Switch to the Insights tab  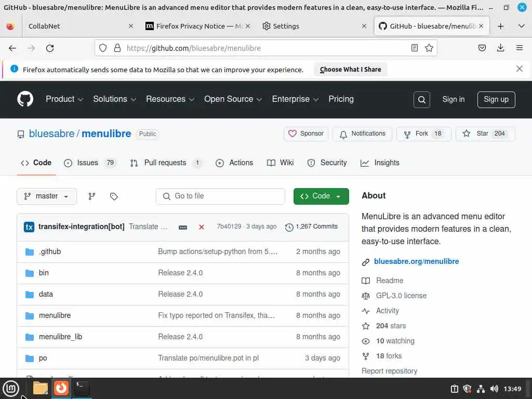(380, 163)
